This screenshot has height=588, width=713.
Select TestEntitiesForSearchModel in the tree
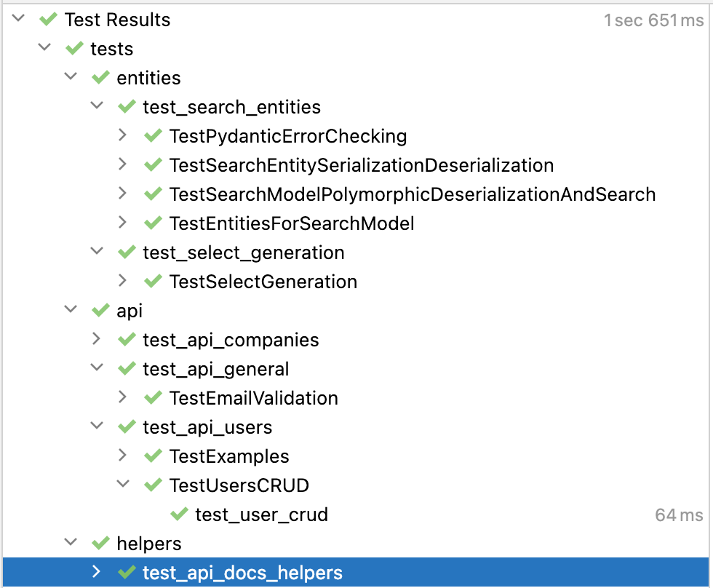tap(292, 223)
